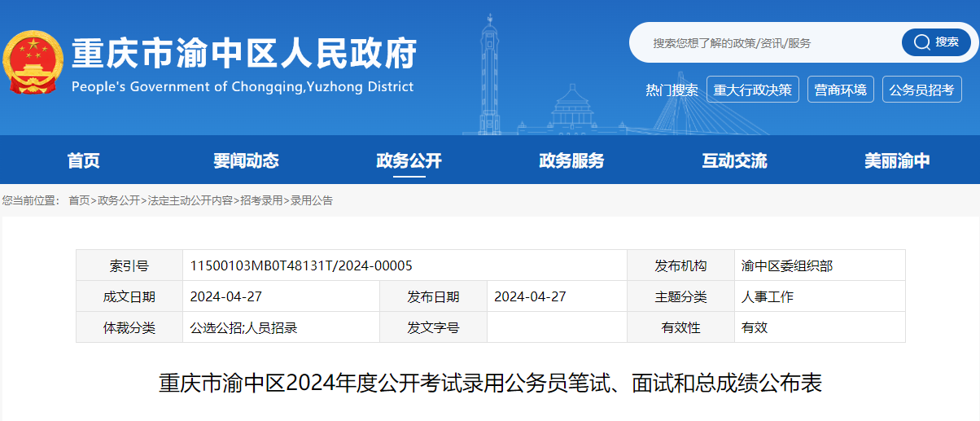
Task: Click the 成文日期 value 2024-04-27
Action: coord(281,296)
